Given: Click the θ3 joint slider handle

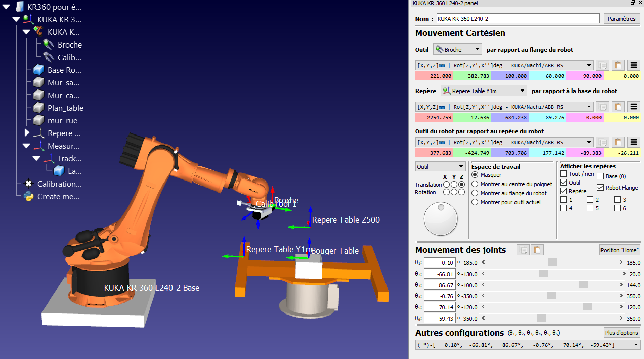Looking at the screenshot, I should tap(584, 285).
